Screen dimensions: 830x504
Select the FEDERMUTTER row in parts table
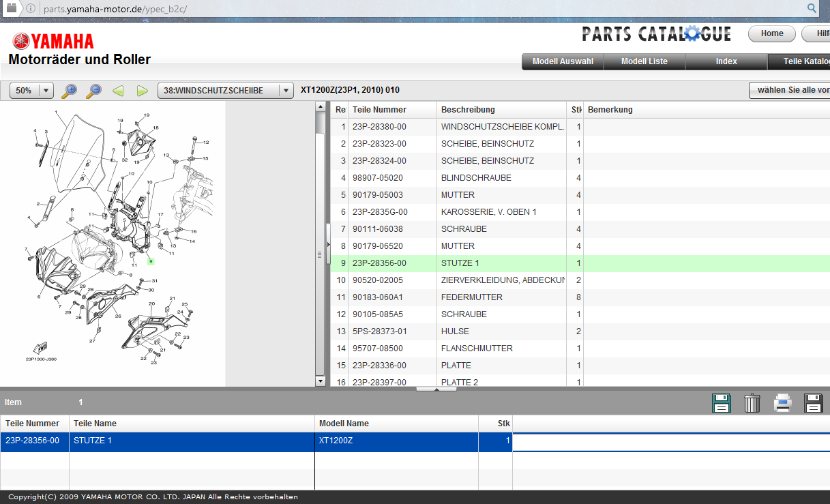click(x=471, y=297)
